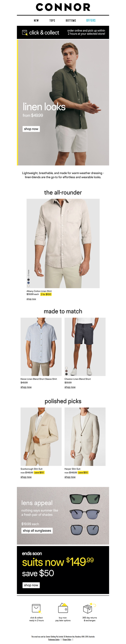
Task: Pick the blue color swatch on Albany shirt
Action: [x=28, y=283]
